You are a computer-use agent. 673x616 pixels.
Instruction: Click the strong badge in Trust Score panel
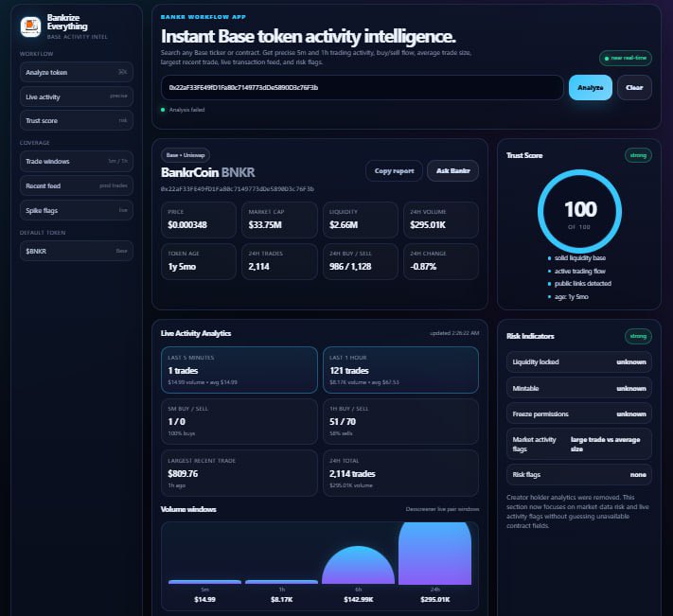638,155
